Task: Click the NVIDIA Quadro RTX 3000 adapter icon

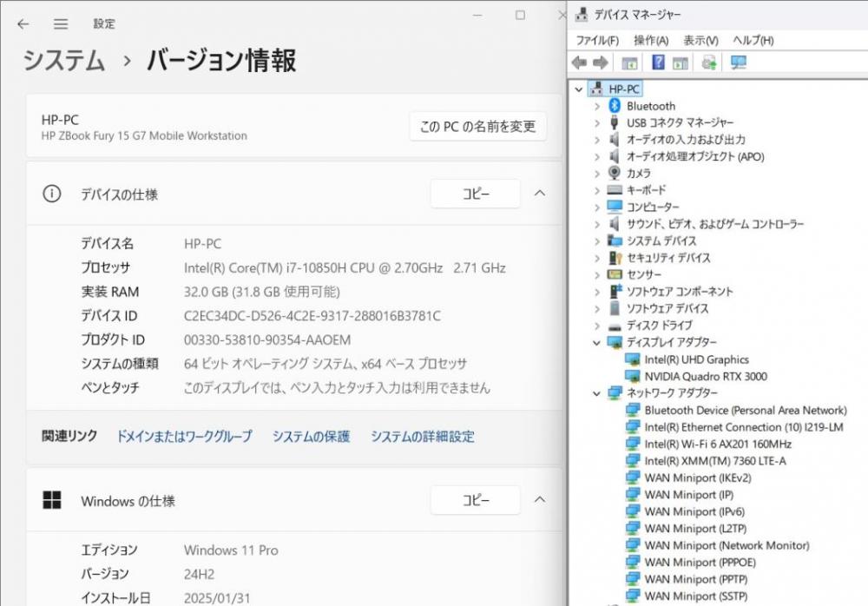Action: pyautogui.click(x=632, y=376)
